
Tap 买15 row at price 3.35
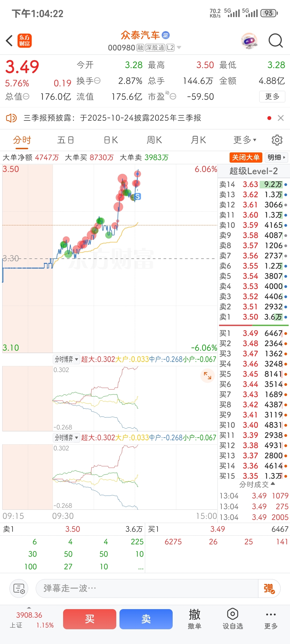click(x=253, y=475)
